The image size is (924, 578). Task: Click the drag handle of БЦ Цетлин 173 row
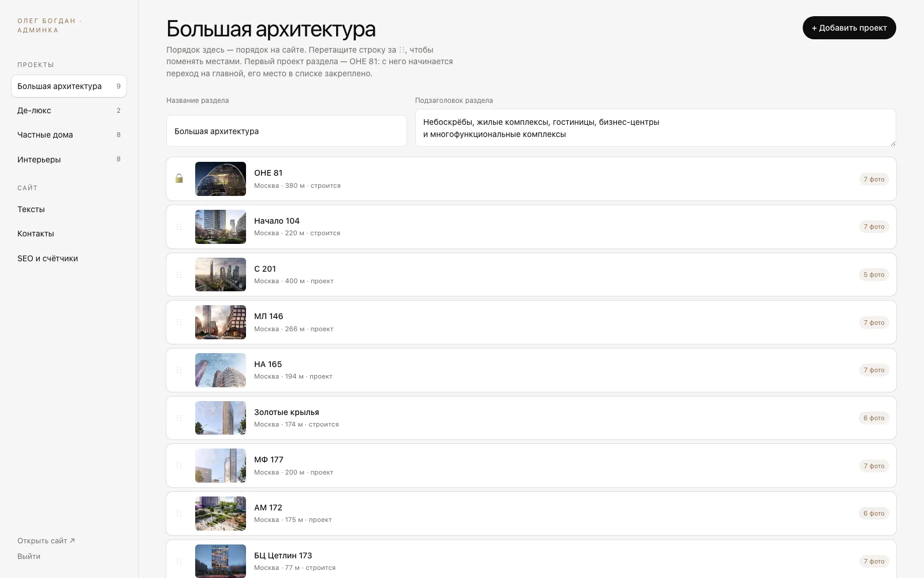point(179,561)
